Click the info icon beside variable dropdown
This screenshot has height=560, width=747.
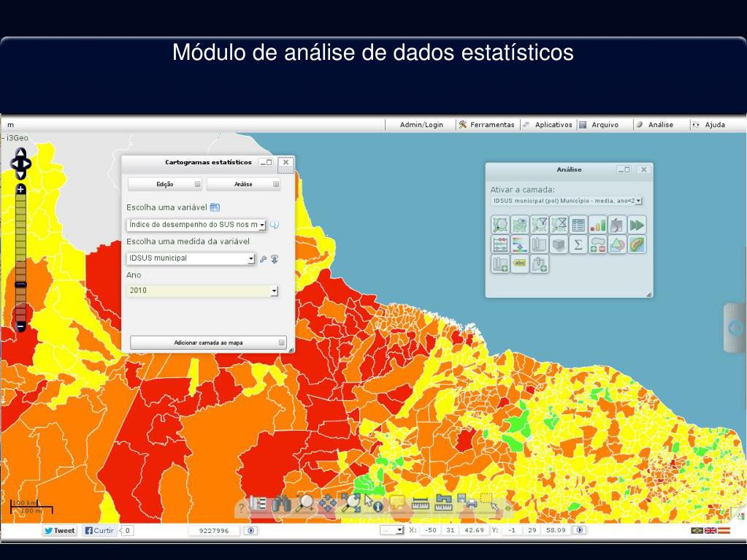(275, 225)
